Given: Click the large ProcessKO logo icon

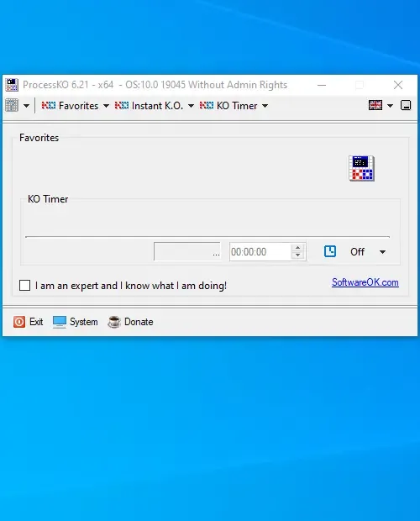Looking at the screenshot, I should [361, 168].
